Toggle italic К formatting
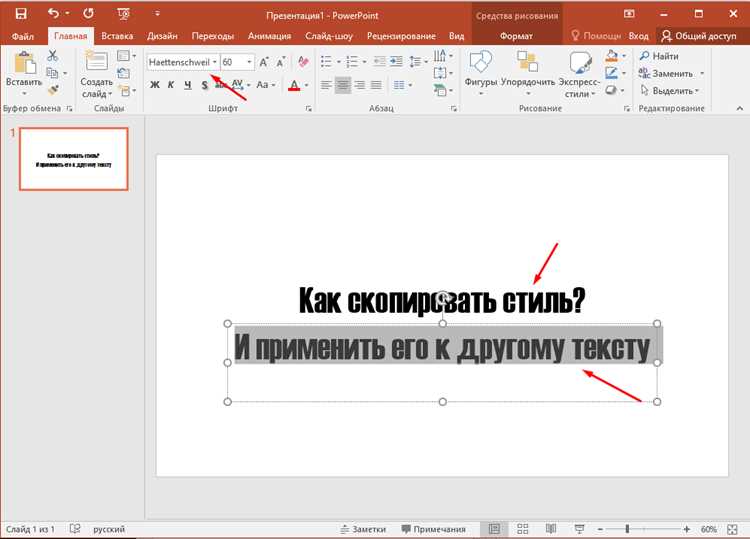This screenshot has width=750, height=539. [x=171, y=85]
